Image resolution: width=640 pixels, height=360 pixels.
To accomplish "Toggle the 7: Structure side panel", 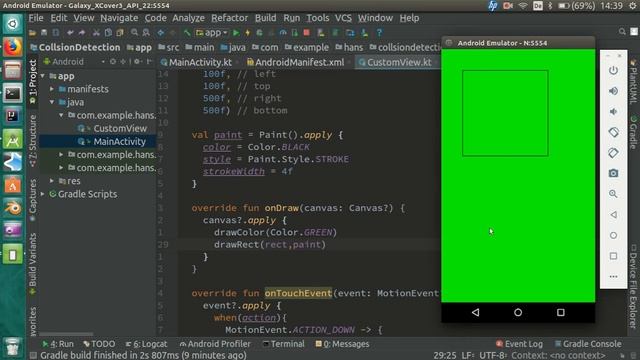I will point(33,141).
